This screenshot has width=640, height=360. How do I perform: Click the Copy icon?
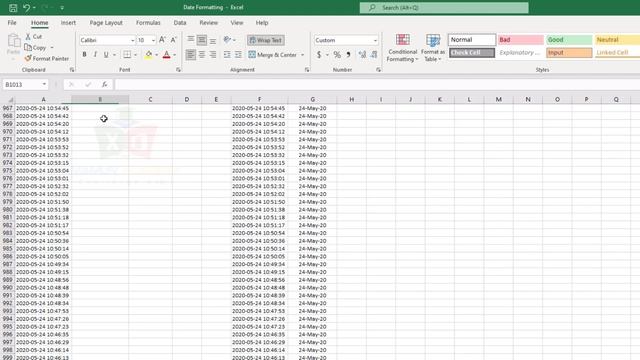(x=28, y=47)
